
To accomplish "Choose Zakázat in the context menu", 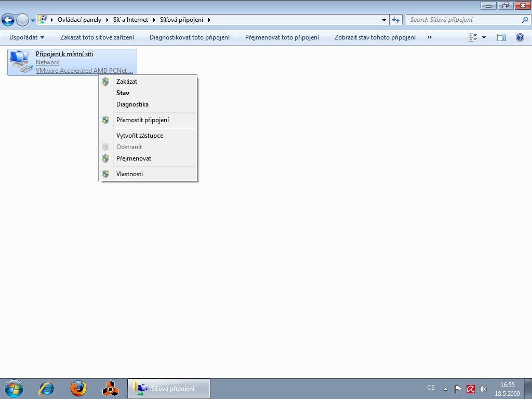I will [148, 82].
